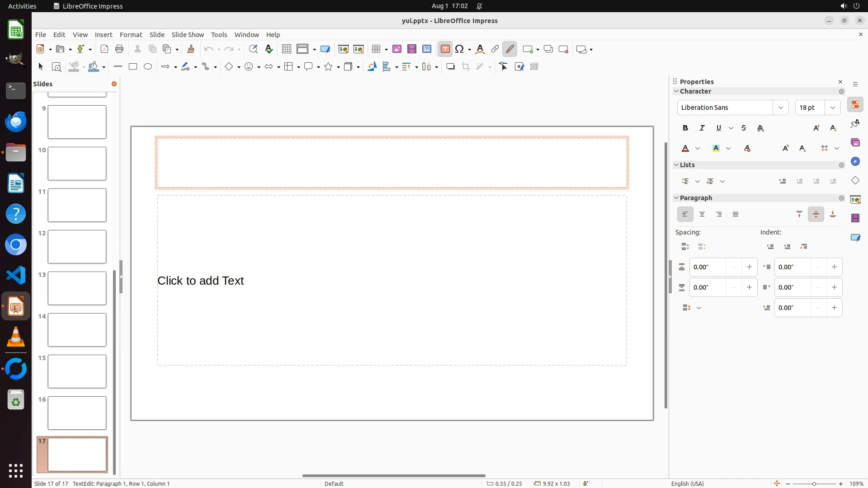Select the Rectangle drawing tool
Image resolution: width=868 pixels, height=488 pixels.
coord(133,67)
